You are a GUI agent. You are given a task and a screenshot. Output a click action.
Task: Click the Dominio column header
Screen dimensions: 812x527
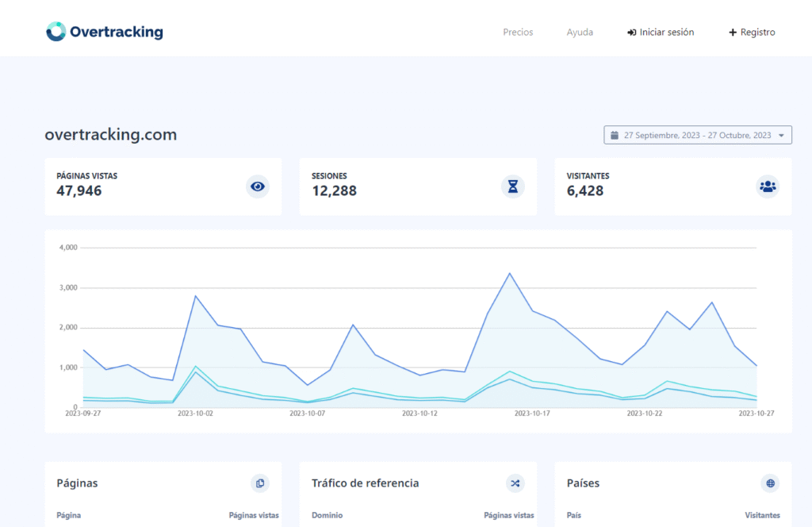tap(327, 515)
